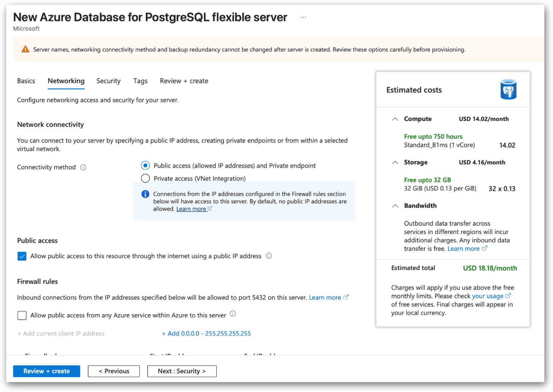Click the warning triangle in the notice banner

25,49
